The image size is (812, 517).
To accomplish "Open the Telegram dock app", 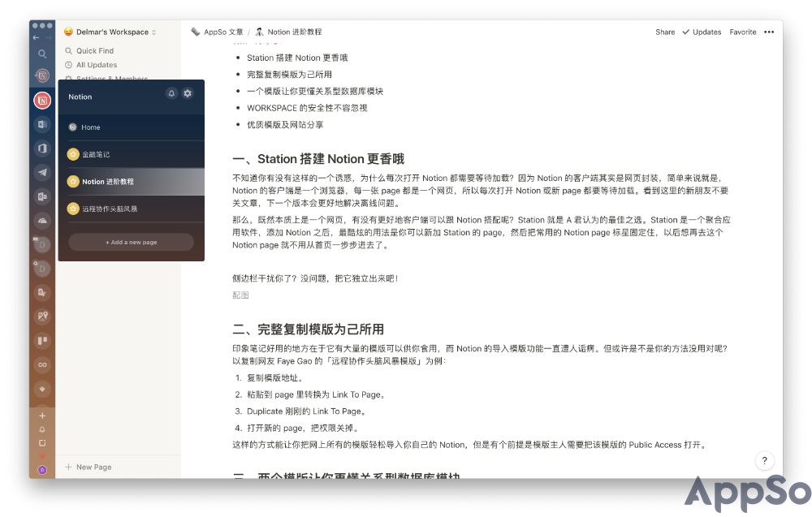I will [x=42, y=172].
